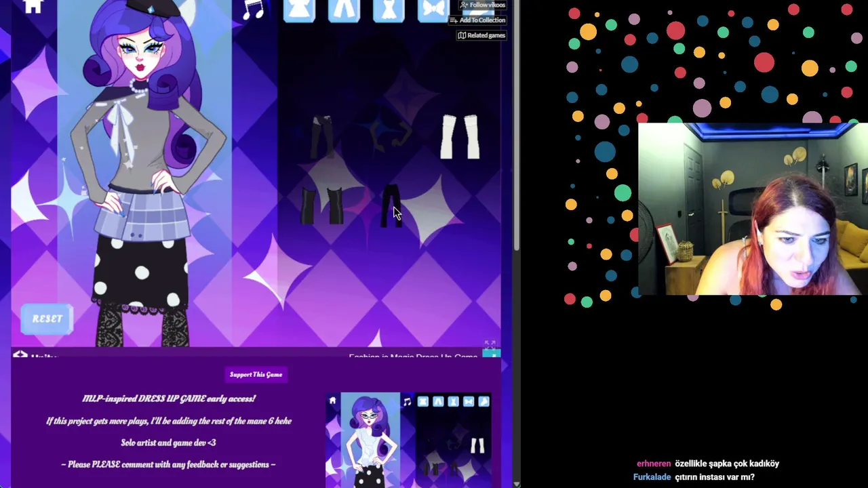Open the bow accessories category tab
868x488 pixels.
point(433,10)
